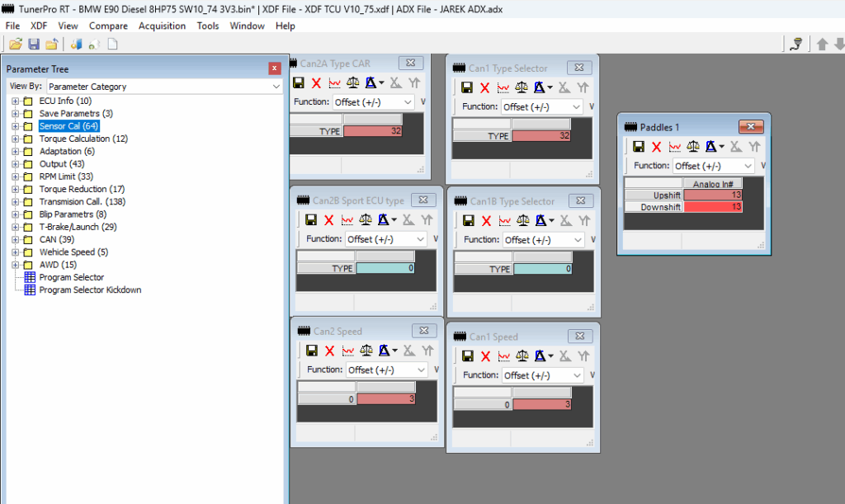
Task: Open the Acquisition menu
Action: click(x=163, y=26)
